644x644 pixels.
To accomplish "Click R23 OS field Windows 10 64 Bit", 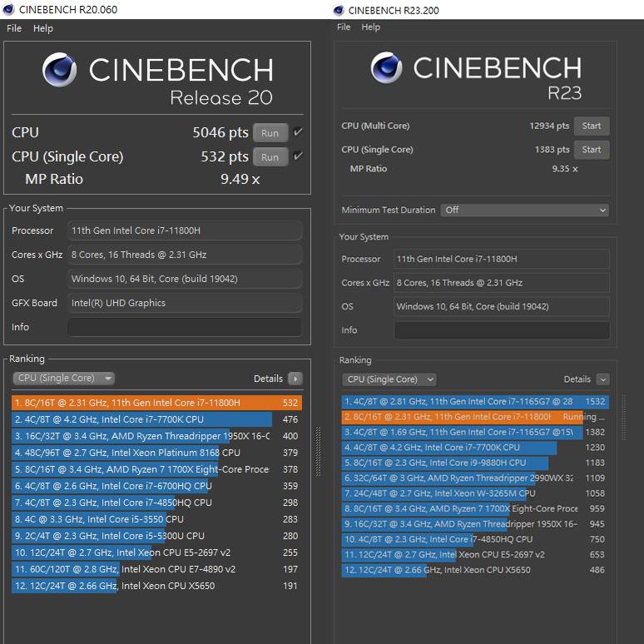I will pyautogui.click(x=502, y=306).
